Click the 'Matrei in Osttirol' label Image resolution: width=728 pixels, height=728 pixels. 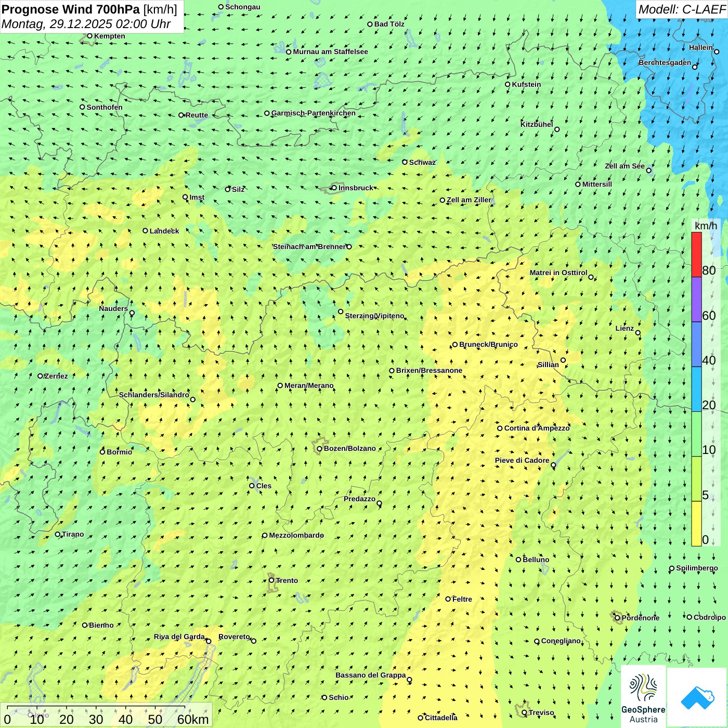(558, 272)
